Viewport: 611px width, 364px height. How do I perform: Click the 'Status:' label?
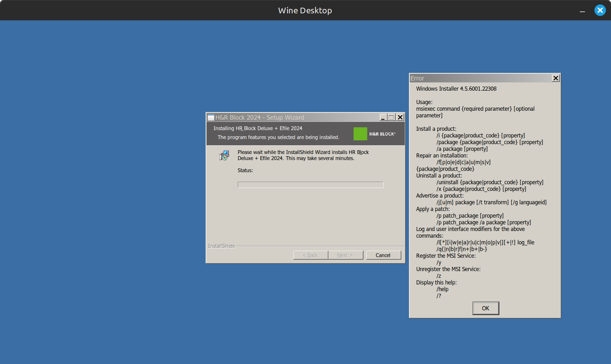[245, 171]
